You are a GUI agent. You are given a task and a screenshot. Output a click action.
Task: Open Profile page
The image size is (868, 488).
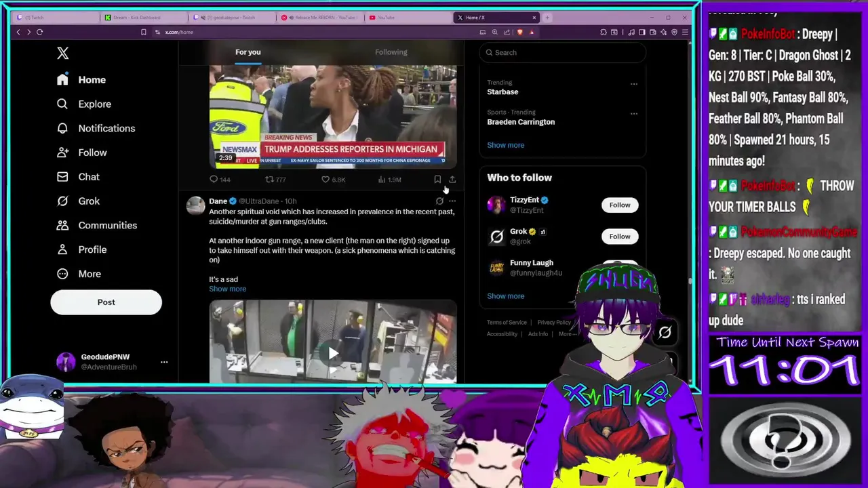tap(83, 249)
